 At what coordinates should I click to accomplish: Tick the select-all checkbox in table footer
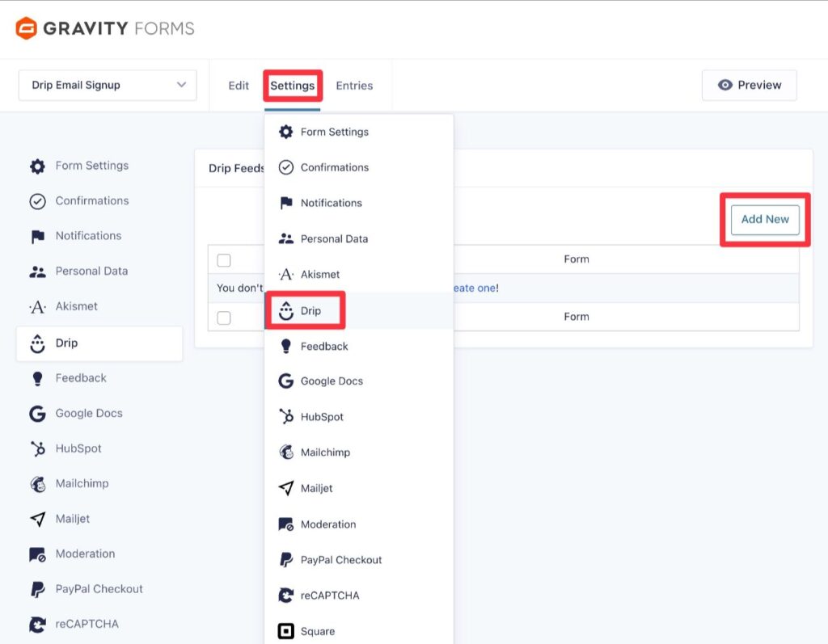click(224, 318)
